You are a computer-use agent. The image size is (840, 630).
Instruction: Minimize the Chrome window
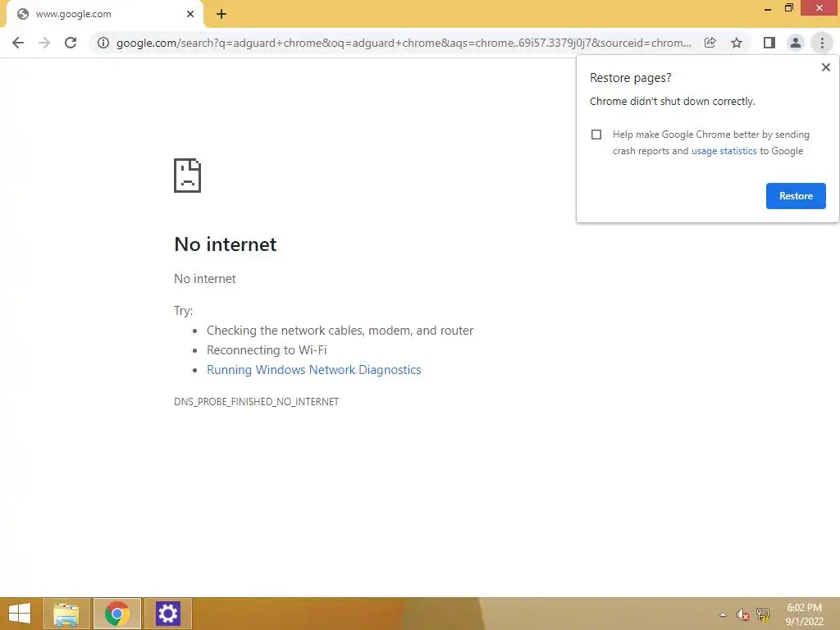point(768,8)
